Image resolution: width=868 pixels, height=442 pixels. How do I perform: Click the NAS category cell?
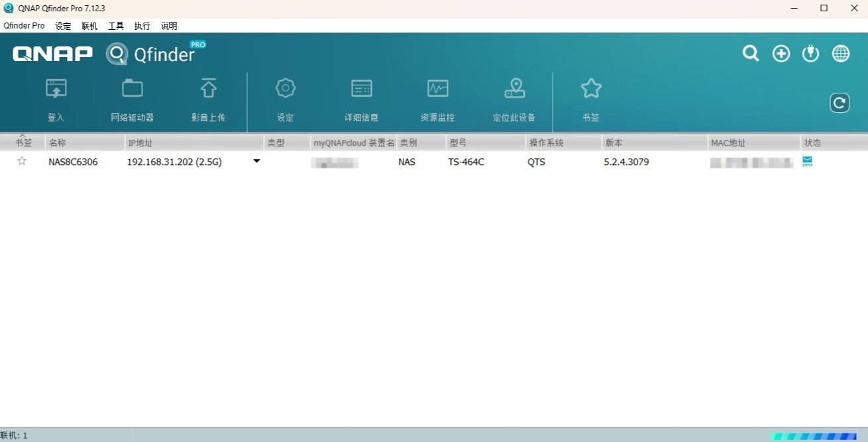(x=407, y=162)
